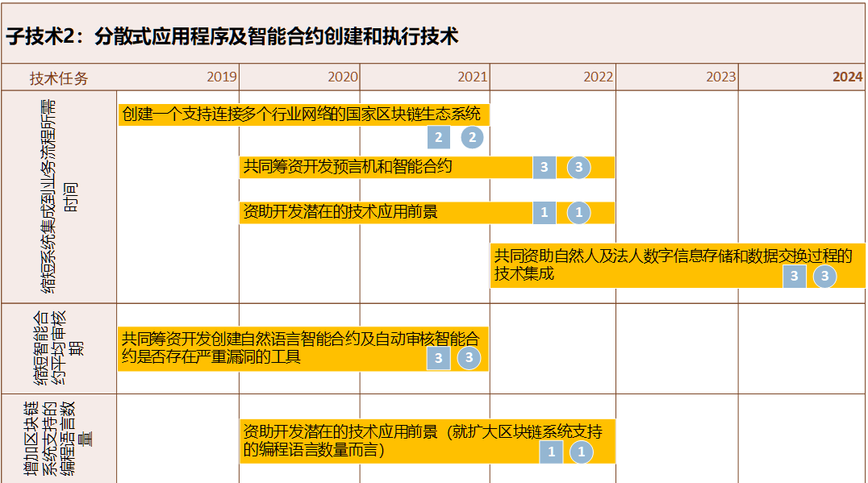Click row label 缩短智能合约平均审核期

coord(58,348)
